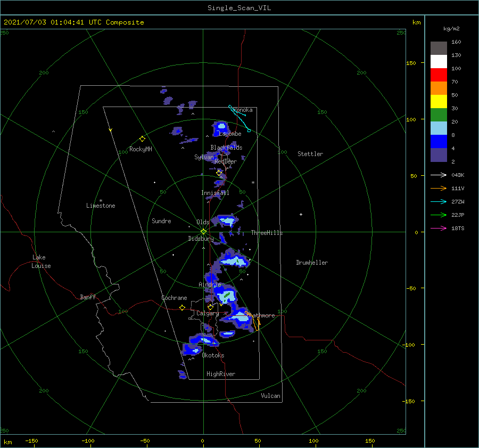Screen dimensions: 479x448
Task: Click the RockyMH label
Action: 141,149
